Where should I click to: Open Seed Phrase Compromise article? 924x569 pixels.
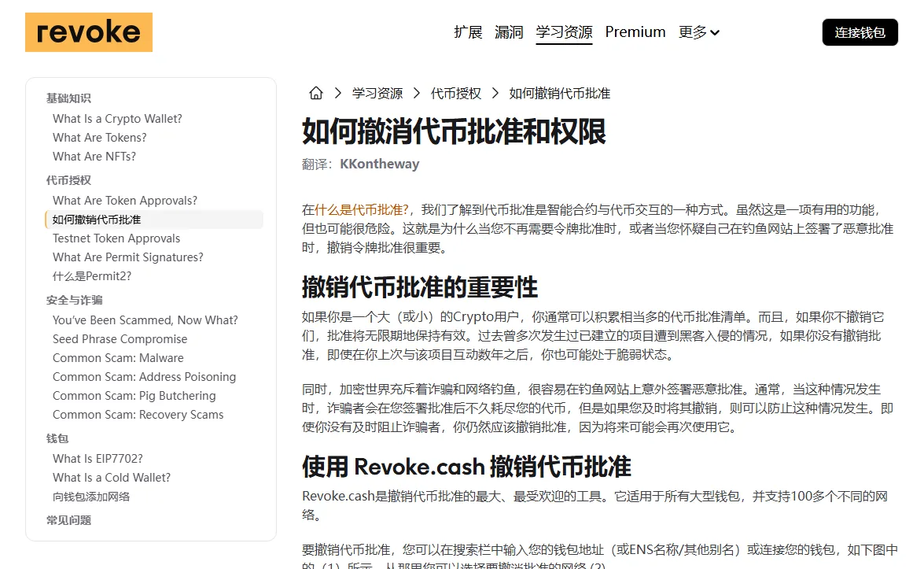(x=120, y=339)
